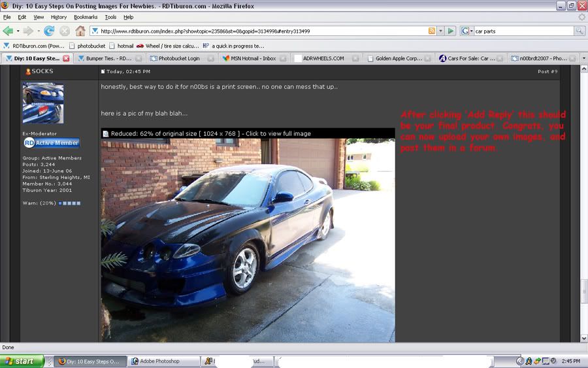Click the RSS feed icon in address bar
The image size is (588, 368).
click(432, 31)
